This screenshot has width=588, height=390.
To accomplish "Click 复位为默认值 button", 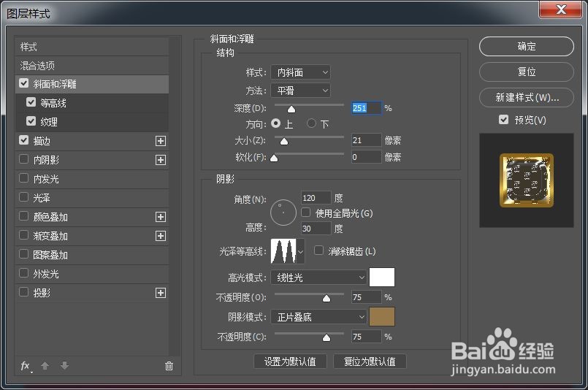I will (x=370, y=362).
